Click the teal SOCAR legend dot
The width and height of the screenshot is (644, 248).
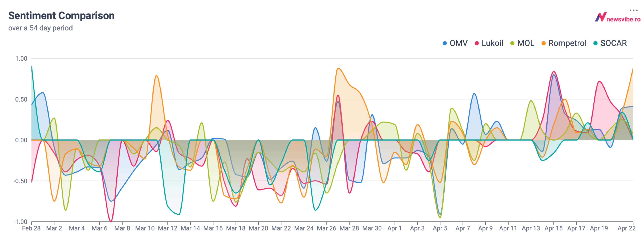pyautogui.click(x=595, y=43)
